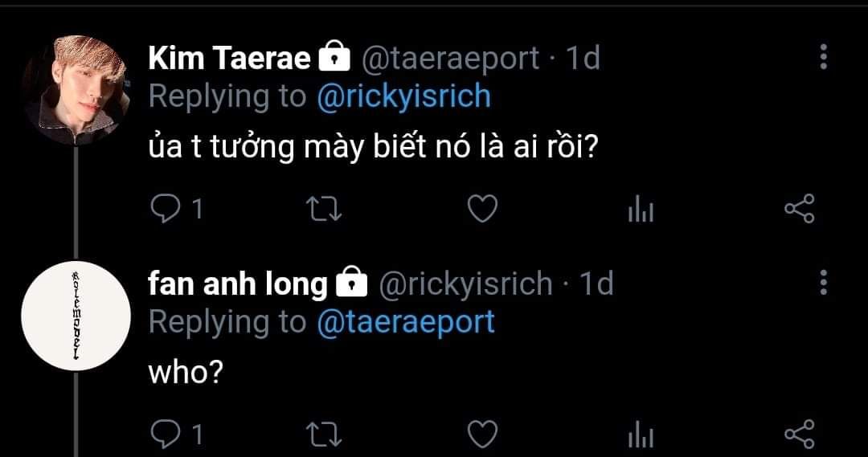
Task: Like fan anh long's "who?" tweet
Action: click(x=482, y=435)
